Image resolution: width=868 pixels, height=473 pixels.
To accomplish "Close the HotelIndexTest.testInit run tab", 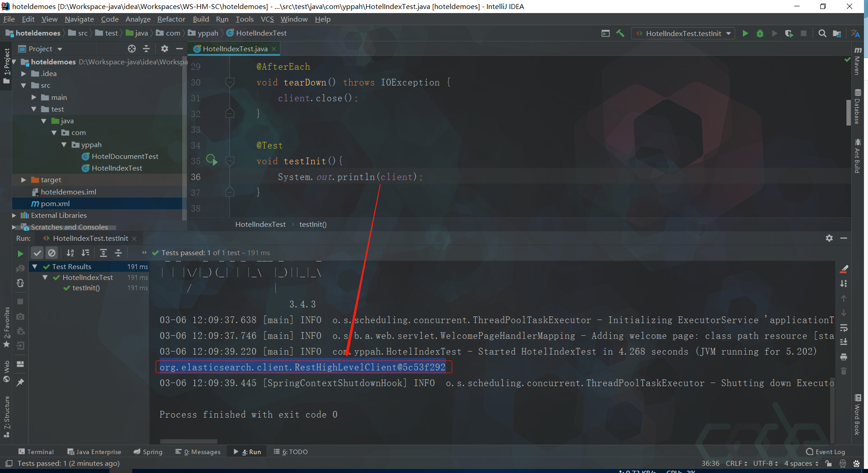I will [134, 239].
